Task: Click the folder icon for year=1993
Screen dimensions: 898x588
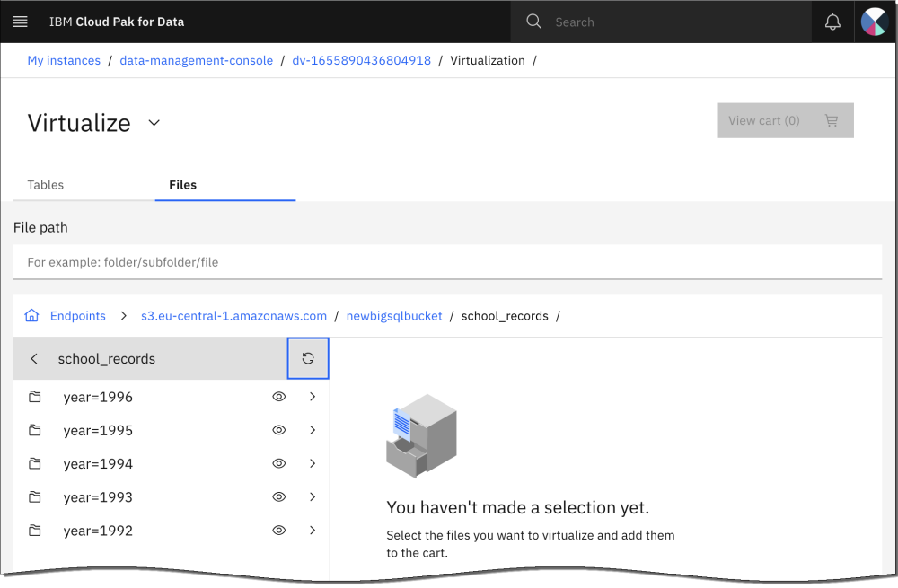Action: pyautogui.click(x=35, y=497)
